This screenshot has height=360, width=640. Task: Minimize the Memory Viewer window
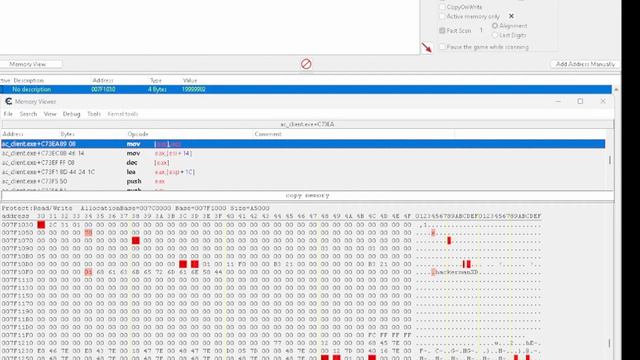tap(558, 101)
